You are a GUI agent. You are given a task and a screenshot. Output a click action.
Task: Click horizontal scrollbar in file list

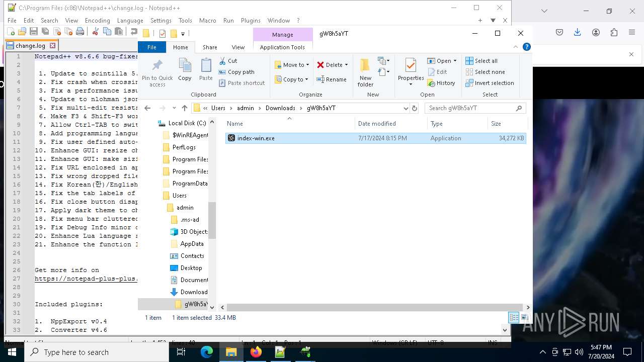375,307
